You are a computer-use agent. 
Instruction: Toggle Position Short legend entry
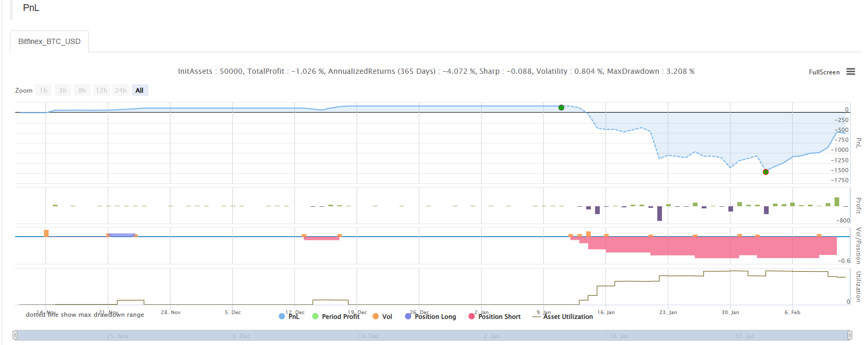495,316
